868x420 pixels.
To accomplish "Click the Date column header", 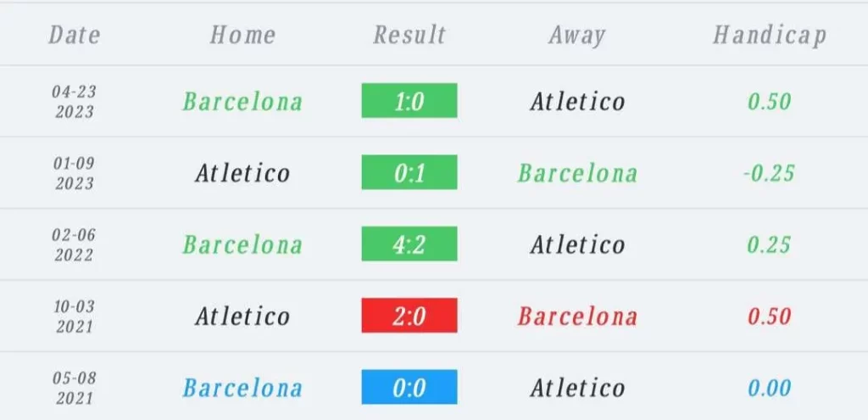I will [75, 34].
